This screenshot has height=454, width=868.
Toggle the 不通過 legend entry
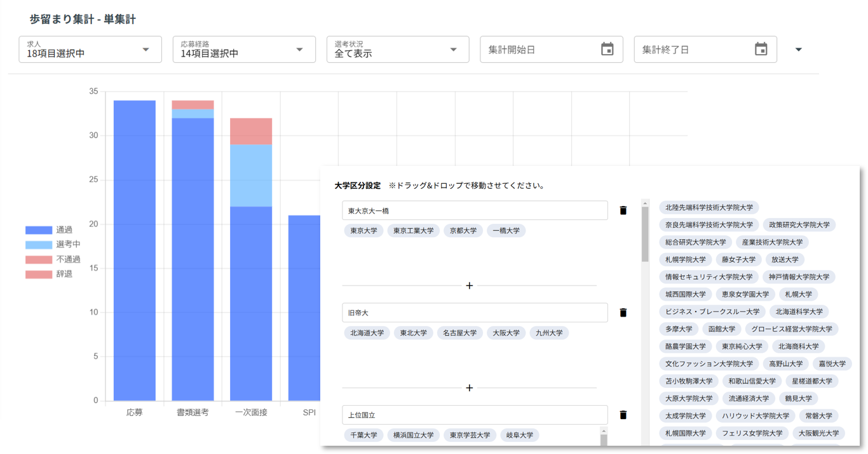[53, 259]
